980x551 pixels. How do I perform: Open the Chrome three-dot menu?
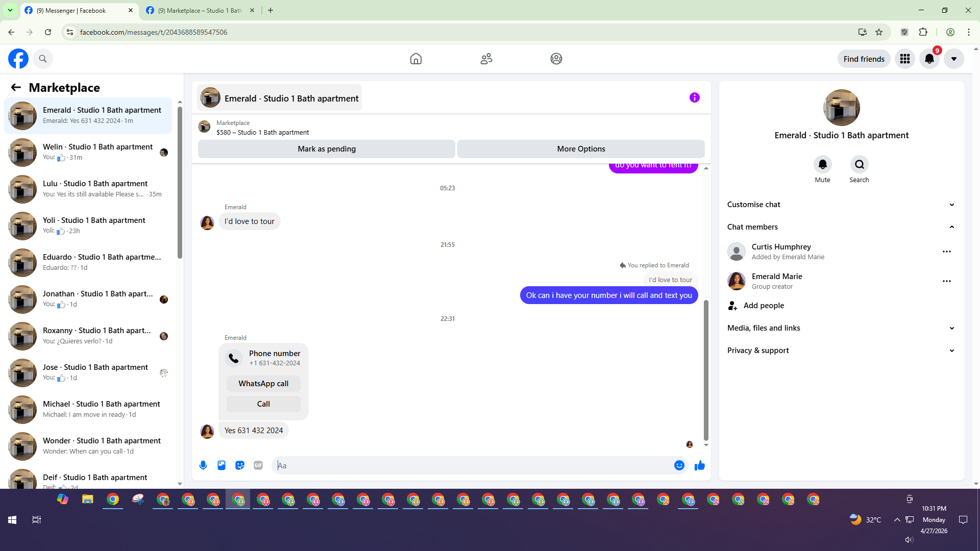tap(969, 32)
